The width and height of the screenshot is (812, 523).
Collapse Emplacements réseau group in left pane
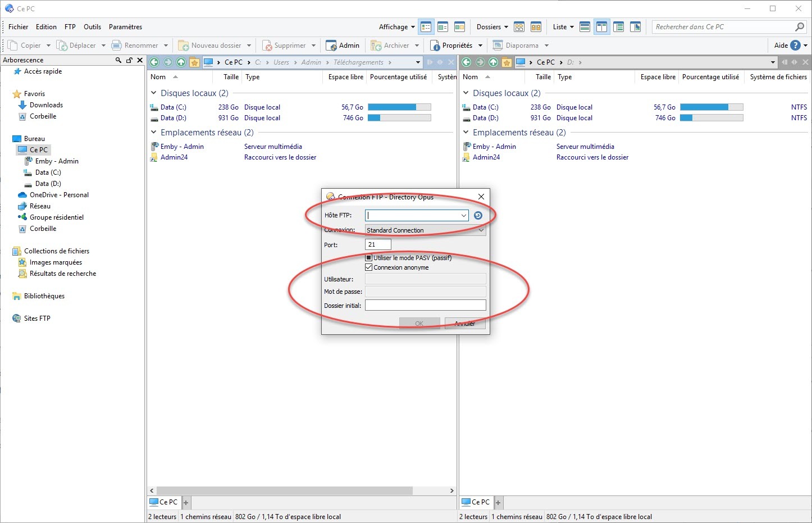[154, 133]
